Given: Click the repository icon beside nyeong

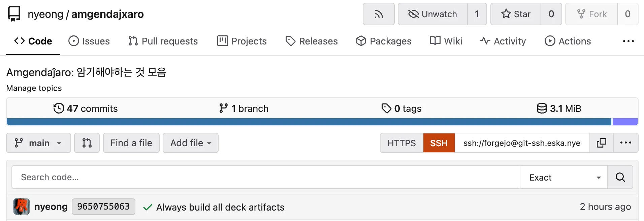Looking at the screenshot, I should tap(14, 14).
